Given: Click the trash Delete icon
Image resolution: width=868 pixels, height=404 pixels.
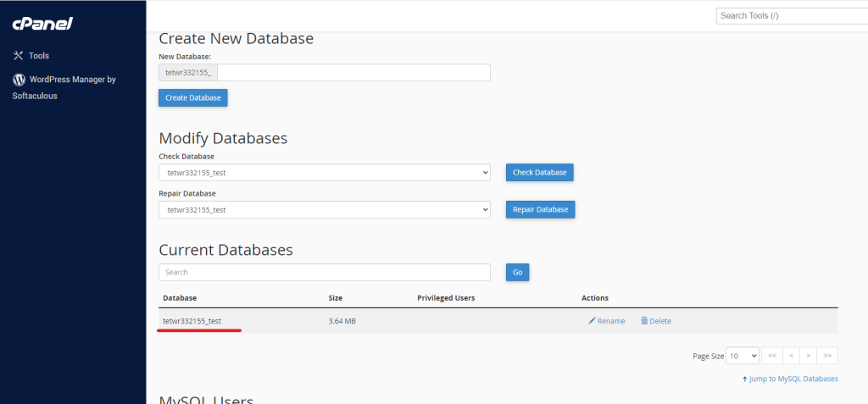Looking at the screenshot, I should (x=644, y=321).
